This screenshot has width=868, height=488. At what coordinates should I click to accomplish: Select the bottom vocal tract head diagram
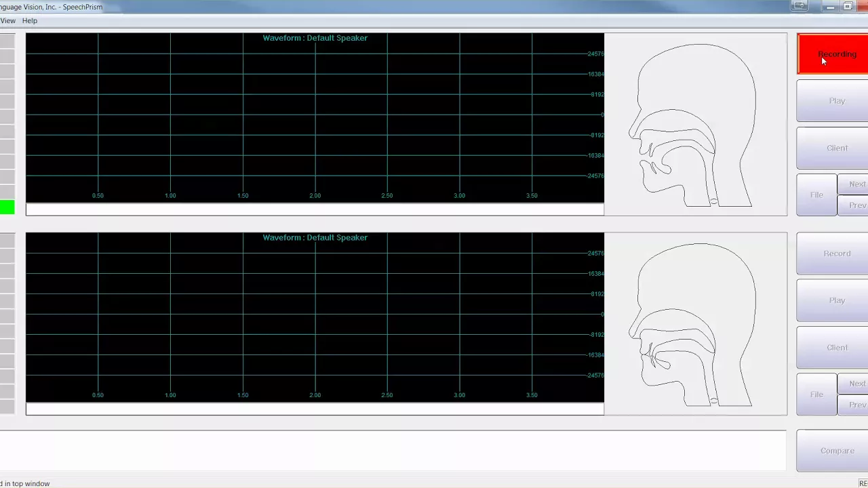696,325
